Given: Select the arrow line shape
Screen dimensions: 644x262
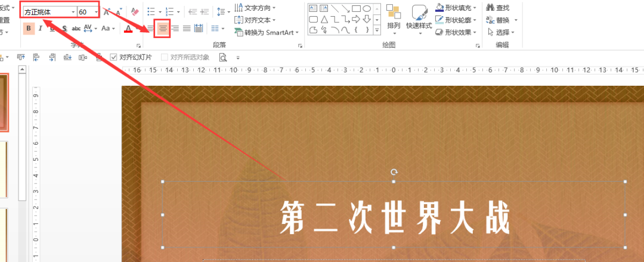Looking at the screenshot, I should pos(345,8).
